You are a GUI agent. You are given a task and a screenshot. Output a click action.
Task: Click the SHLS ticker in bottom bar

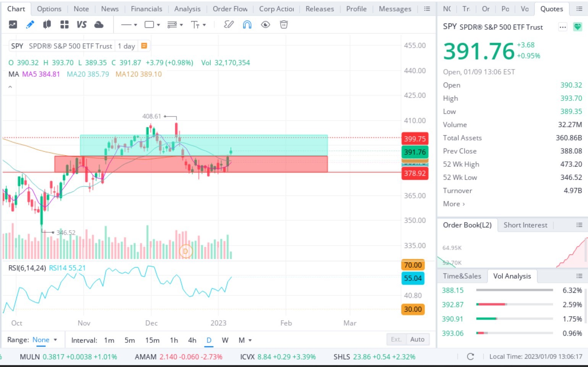[342, 357]
